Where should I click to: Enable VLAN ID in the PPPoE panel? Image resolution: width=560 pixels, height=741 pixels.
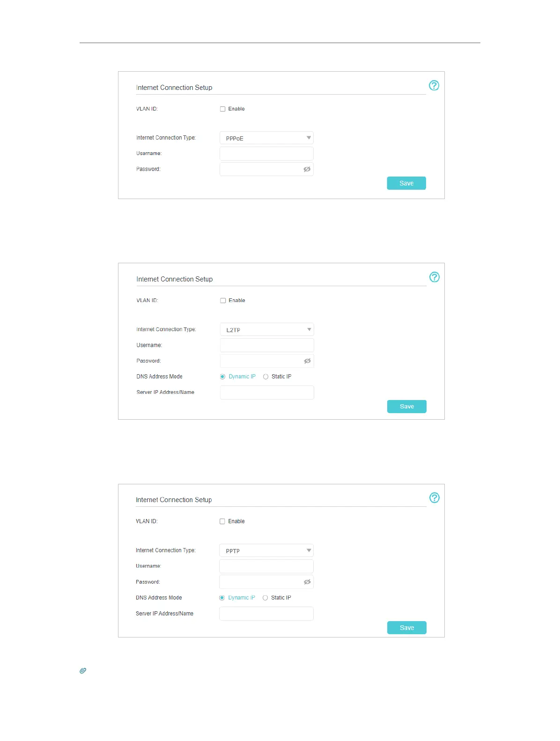click(x=223, y=109)
